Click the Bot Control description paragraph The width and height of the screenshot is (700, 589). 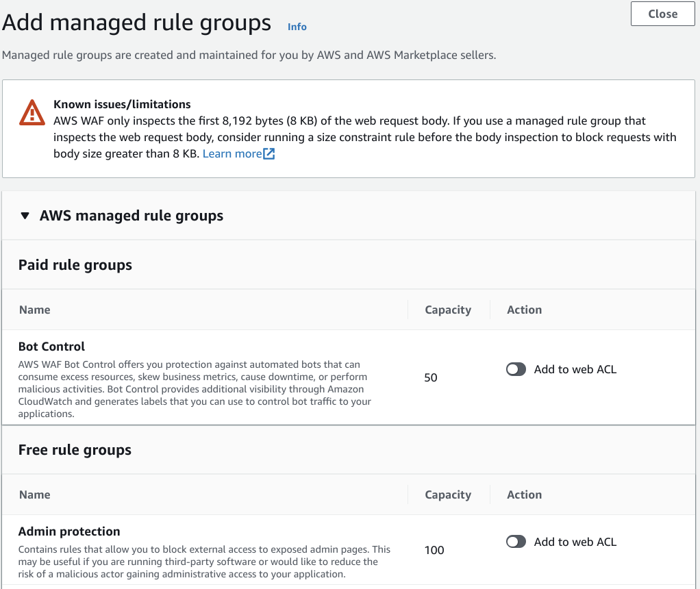click(x=195, y=389)
